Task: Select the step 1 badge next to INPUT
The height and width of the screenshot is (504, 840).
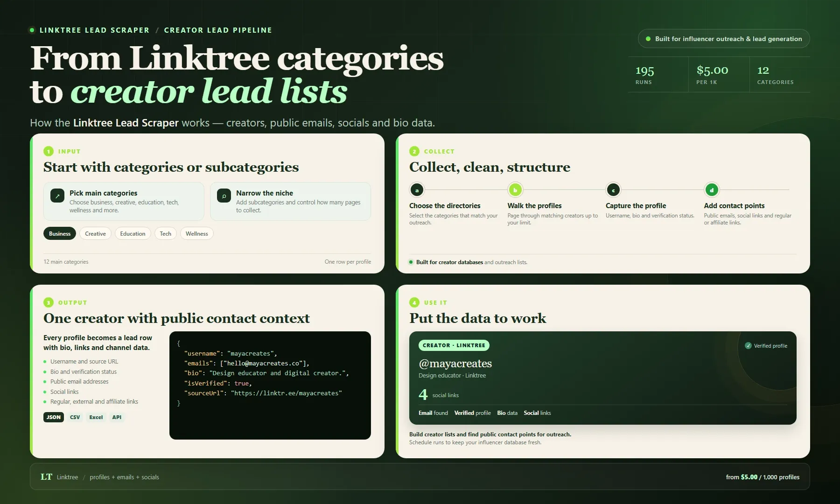Action: pos(49,151)
